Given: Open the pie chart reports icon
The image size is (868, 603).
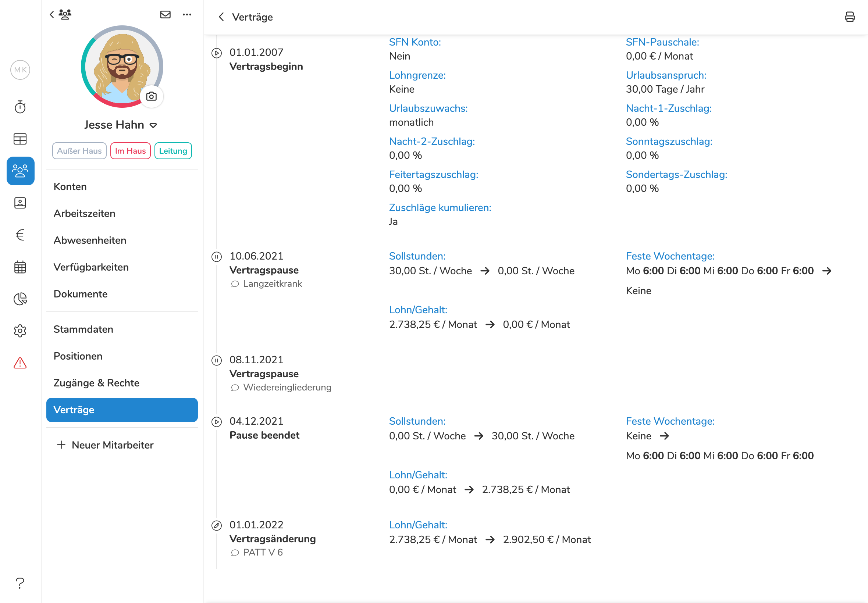Looking at the screenshot, I should pyautogui.click(x=20, y=299).
